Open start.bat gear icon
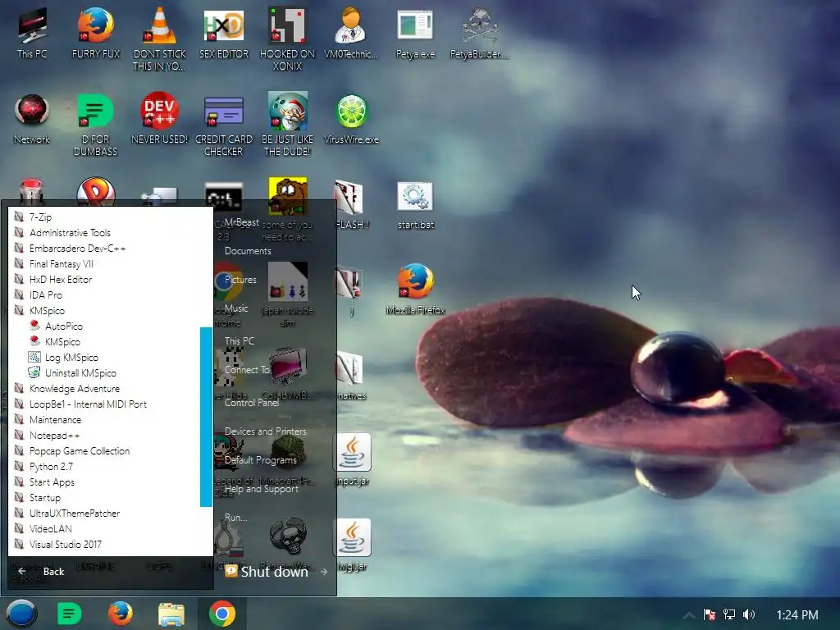The image size is (840, 630). coord(416,206)
